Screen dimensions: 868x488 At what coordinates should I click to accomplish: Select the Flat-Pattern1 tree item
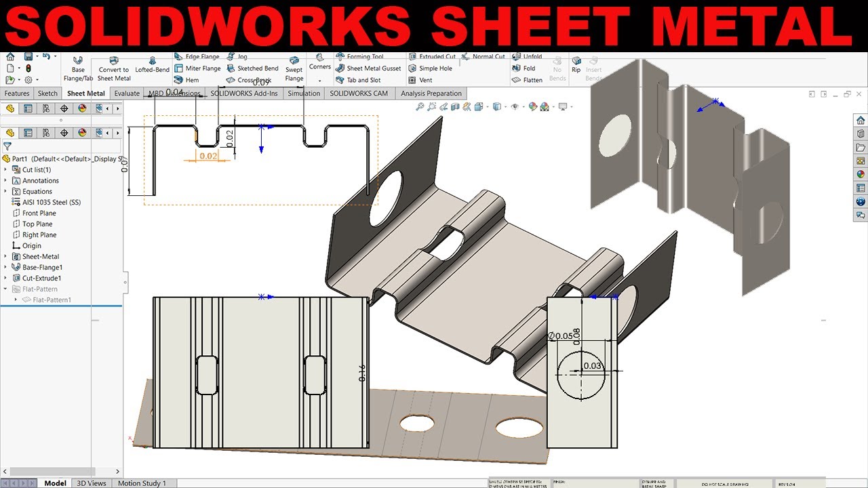(x=46, y=300)
